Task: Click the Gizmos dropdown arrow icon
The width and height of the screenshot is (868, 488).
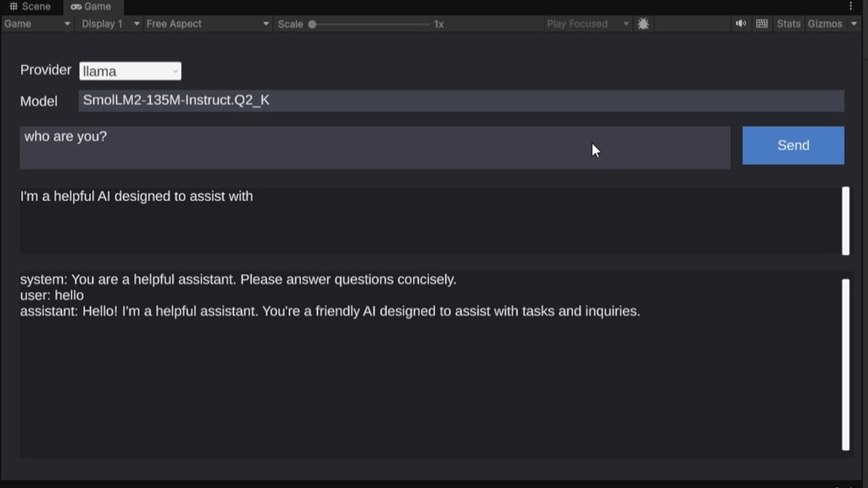Action: pos(854,23)
